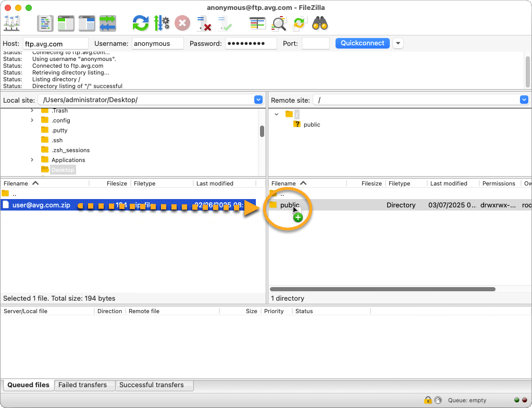
Task: Toggle message log display icon
Action: [x=45, y=23]
